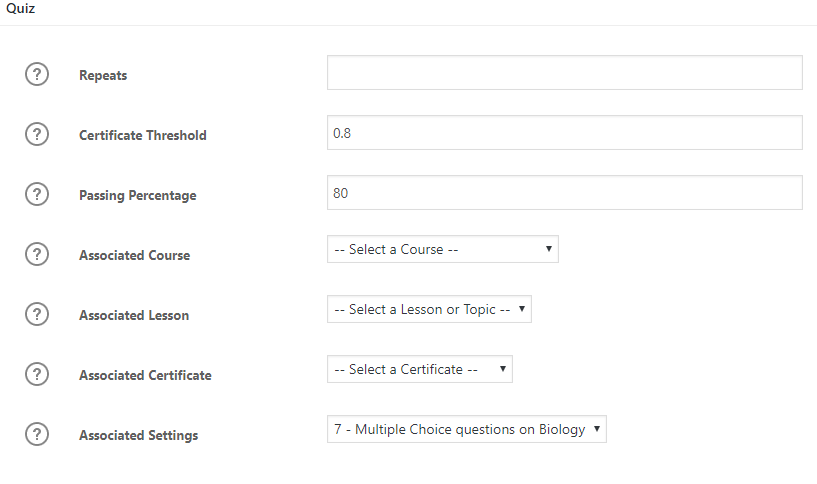Click the Quiz section heading
Image resolution: width=817 pixels, height=484 pixels.
coord(20,8)
